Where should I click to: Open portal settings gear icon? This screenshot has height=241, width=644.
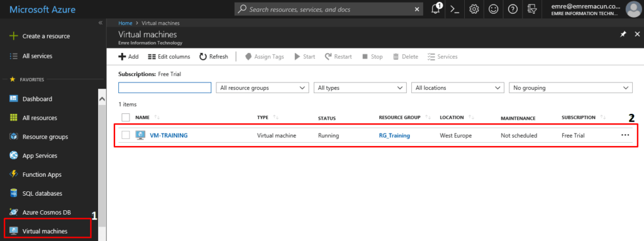pos(474,9)
